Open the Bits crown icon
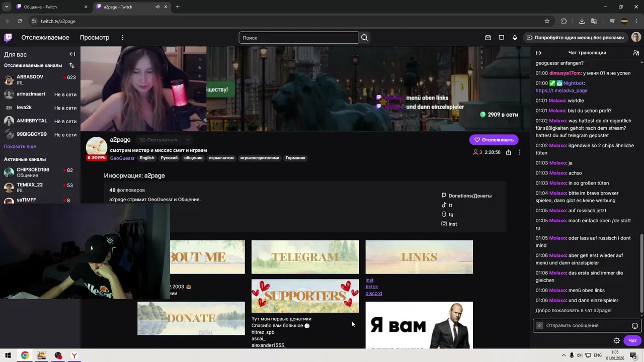 coord(515,38)
